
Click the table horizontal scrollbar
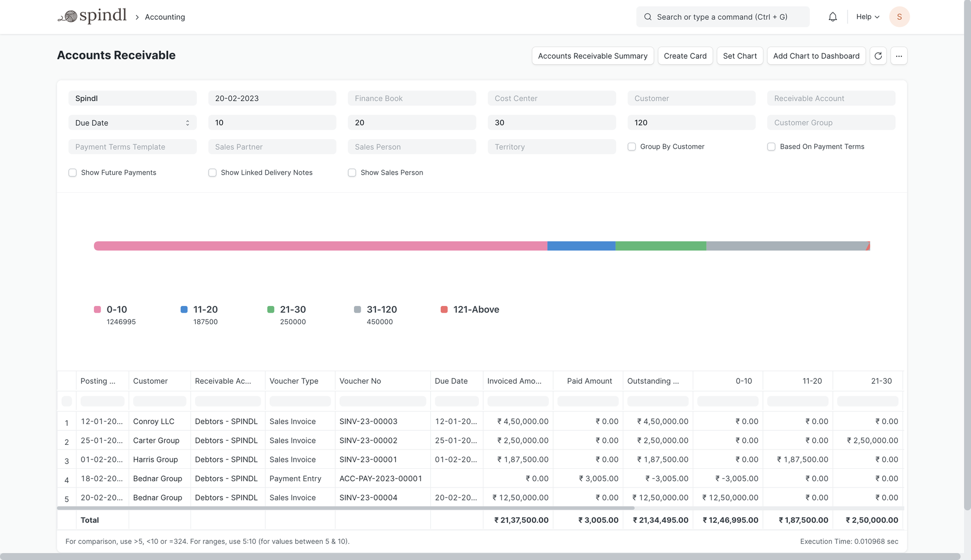pyautogui.click(x=346, y=508)
